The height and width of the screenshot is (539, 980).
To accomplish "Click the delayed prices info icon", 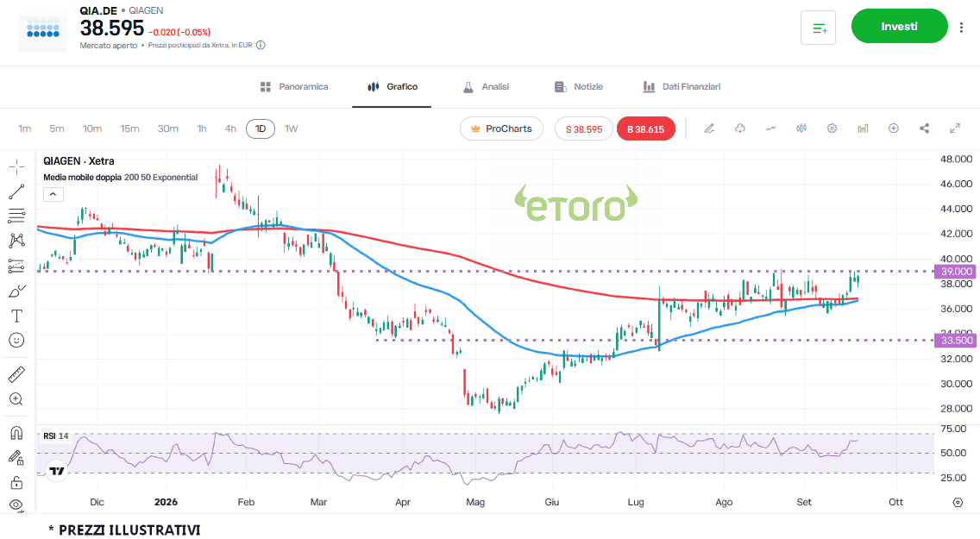I will click(x=261, y=45).
